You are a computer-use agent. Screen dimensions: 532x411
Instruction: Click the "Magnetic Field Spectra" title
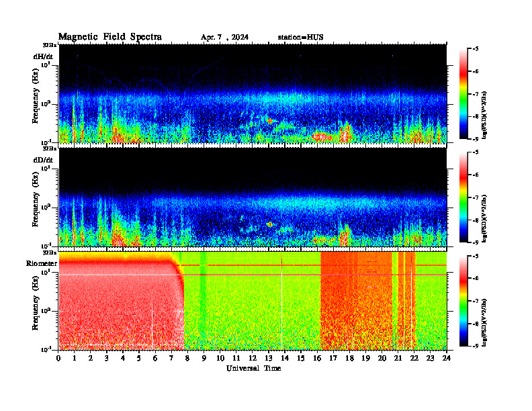tap(110, 37)
